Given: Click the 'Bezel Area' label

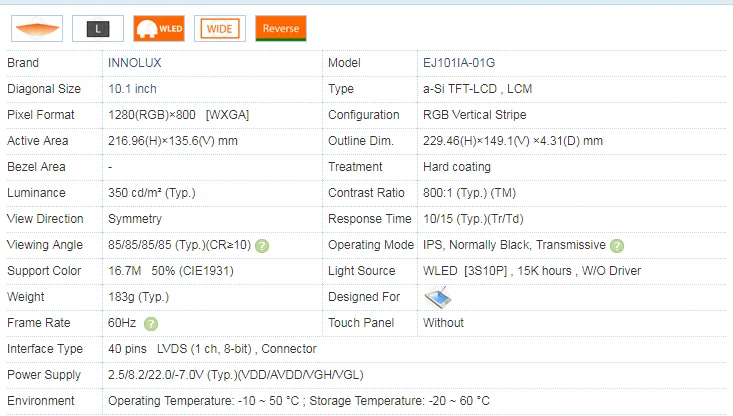Looking at the screenshot, I should point(36,167).
